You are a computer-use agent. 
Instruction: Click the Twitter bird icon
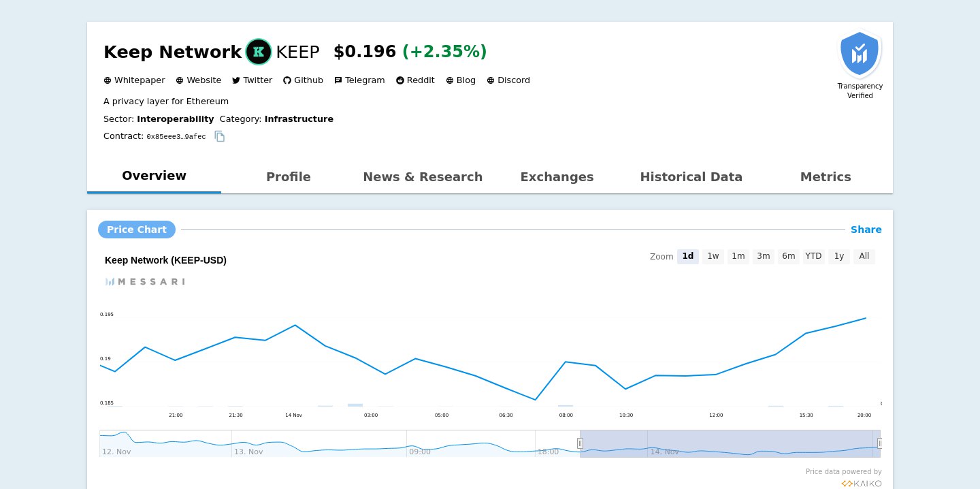point(236,80)
